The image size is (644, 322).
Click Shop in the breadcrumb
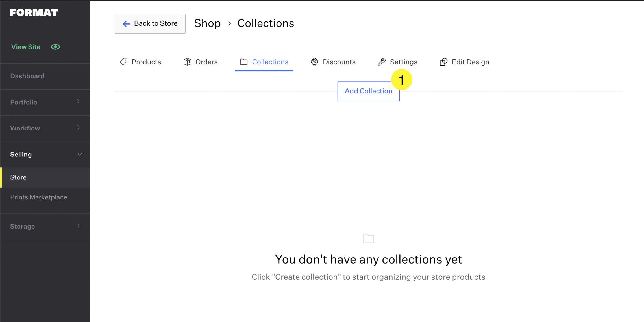pos(207,23)
